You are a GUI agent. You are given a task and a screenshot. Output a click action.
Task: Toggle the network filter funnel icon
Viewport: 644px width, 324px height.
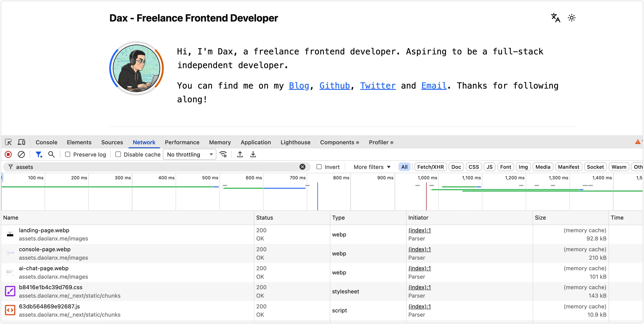click(38, 154)
